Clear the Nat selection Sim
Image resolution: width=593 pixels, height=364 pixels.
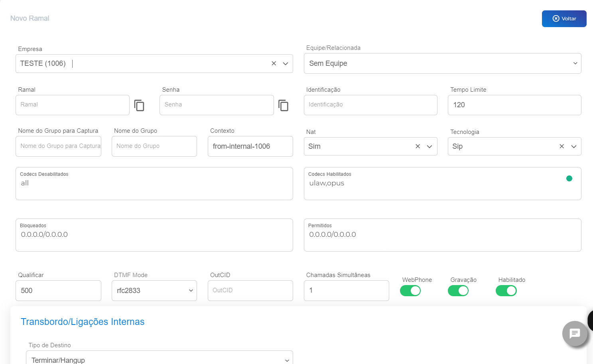tap(418, 146)
